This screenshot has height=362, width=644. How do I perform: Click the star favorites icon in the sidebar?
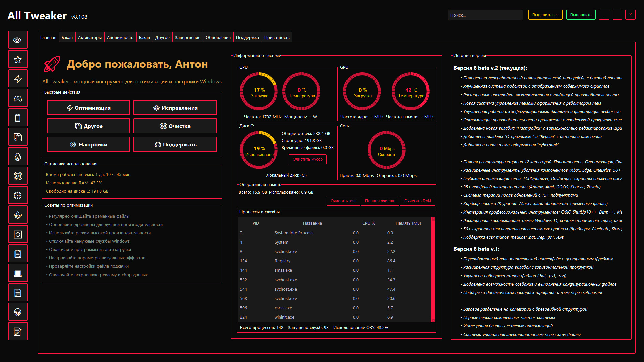click(18, 59)
